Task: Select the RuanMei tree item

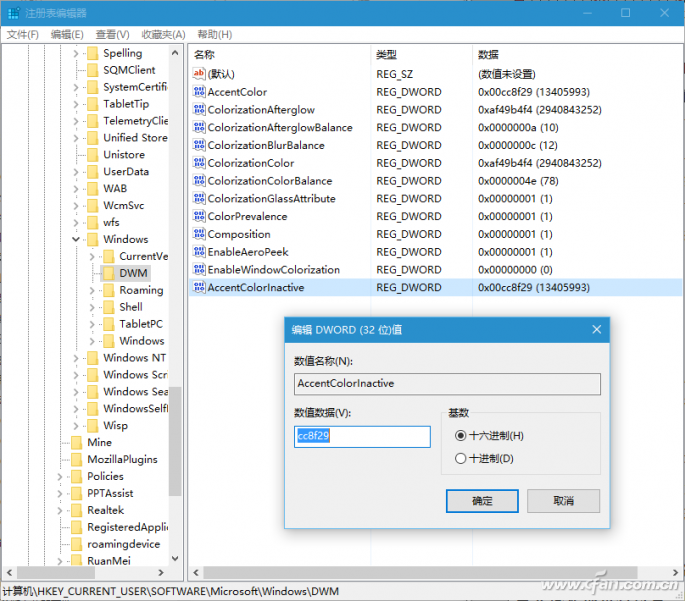Action: tap(109, 561)
